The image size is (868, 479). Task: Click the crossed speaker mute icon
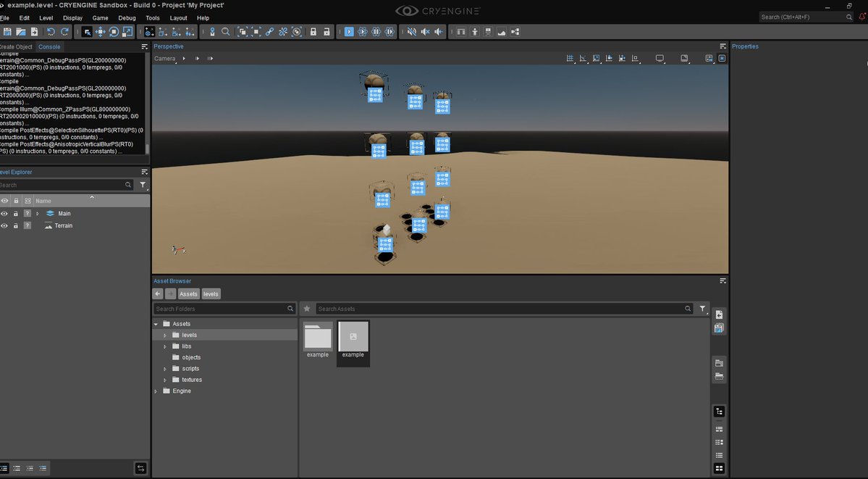(425, 32)
